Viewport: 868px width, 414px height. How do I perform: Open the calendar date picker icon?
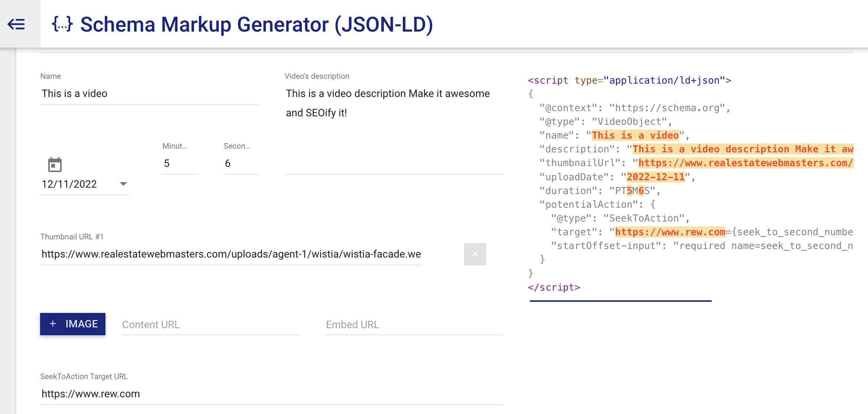55,165
